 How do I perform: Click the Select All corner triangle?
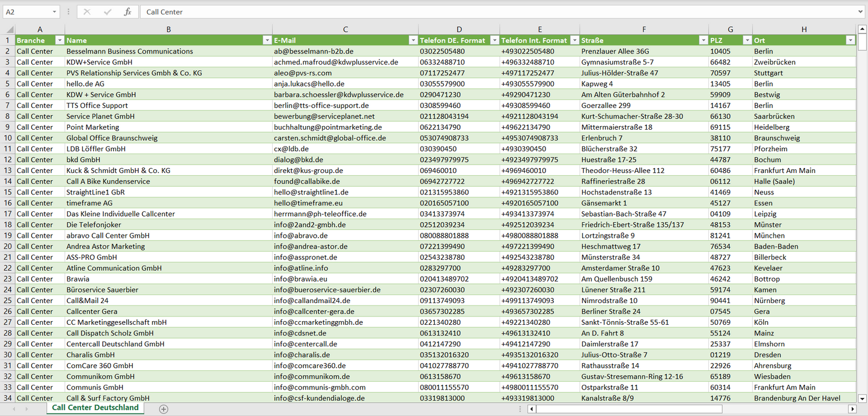coord(8,29)
